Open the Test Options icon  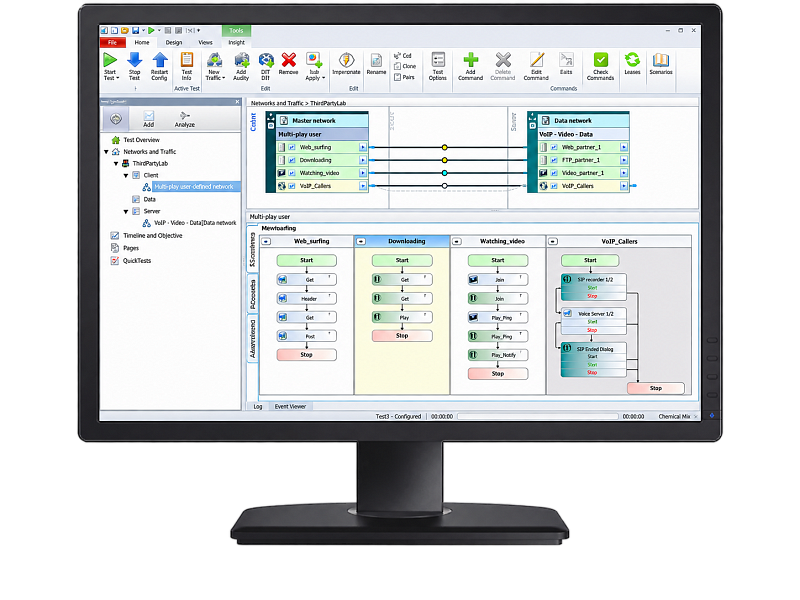tap(438, 60)
